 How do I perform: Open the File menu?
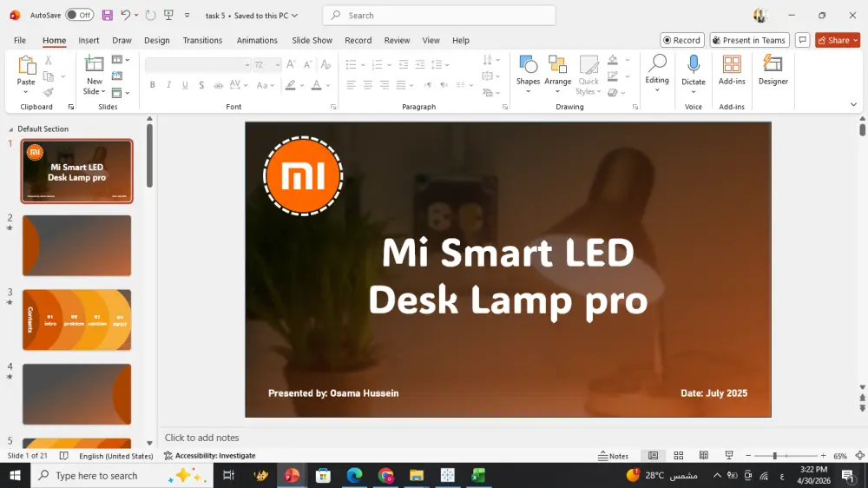point(20,40)
